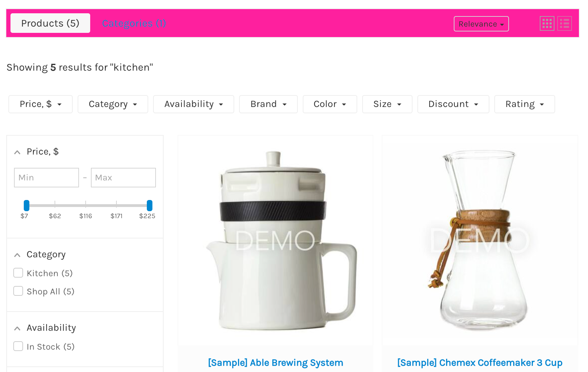
Task: Click the Min price input field
Action: 46,178
